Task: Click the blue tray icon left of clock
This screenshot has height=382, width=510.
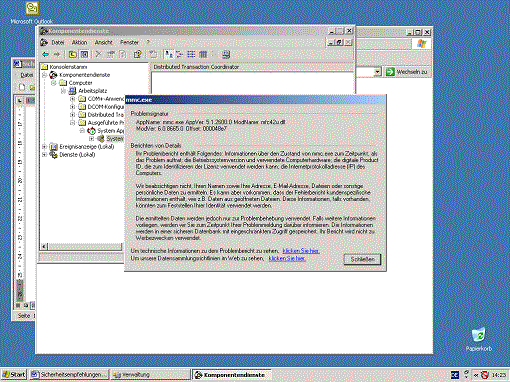Action: [x=455, y=375]
